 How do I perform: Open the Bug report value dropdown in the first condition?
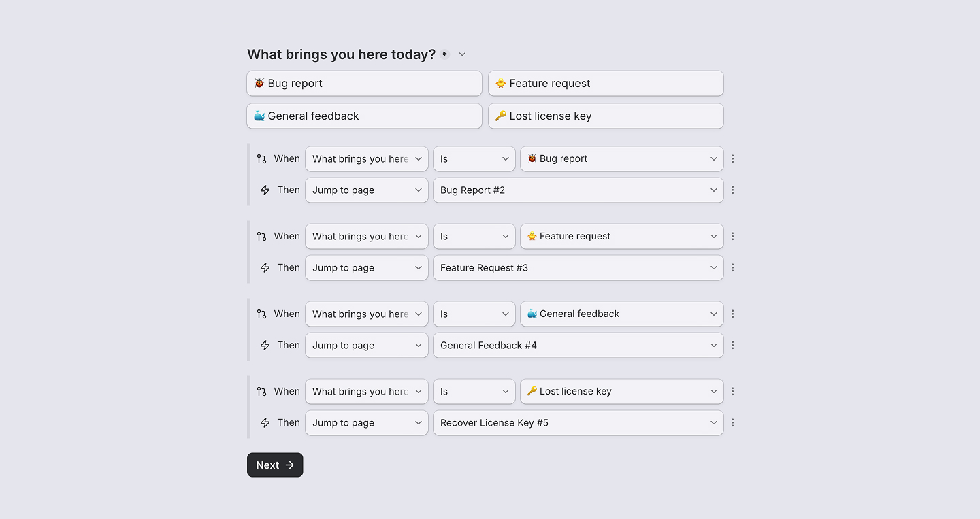click(x=621, y=158)
